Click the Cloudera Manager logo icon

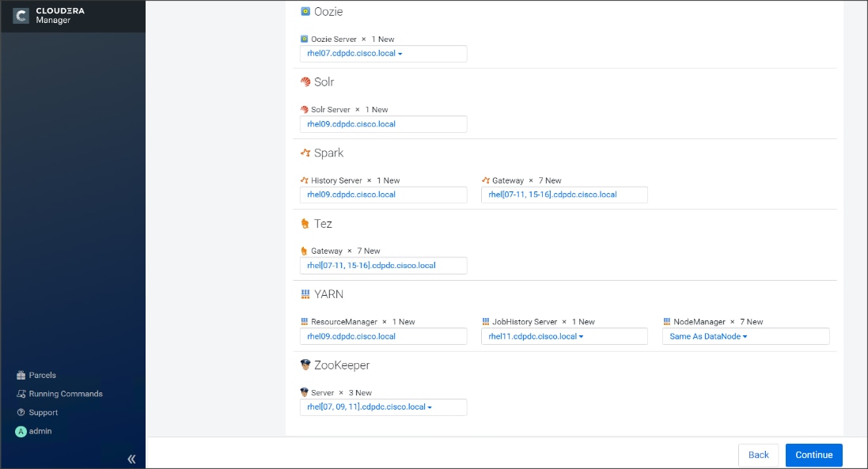(x=21, y=16)
